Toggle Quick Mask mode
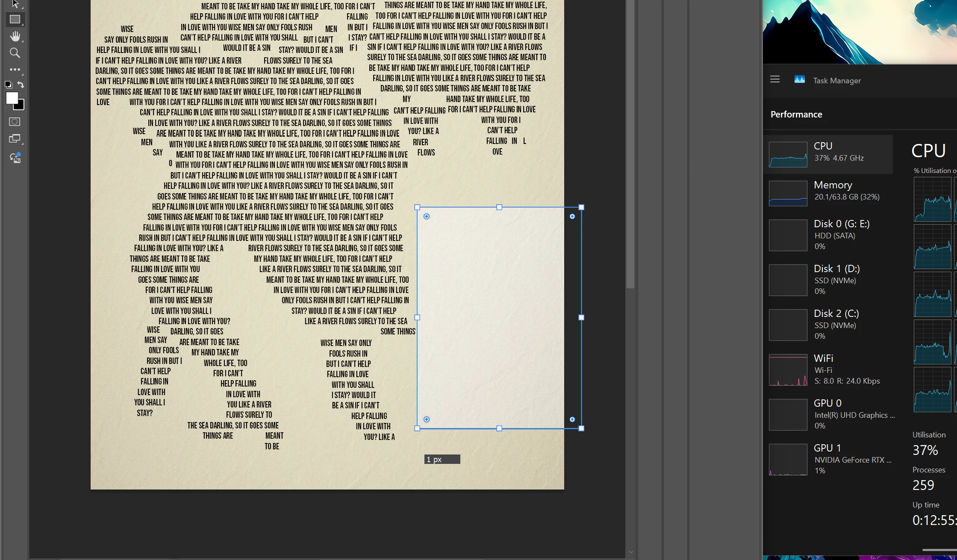Screen dimensions: 957x560 [15, 122]
